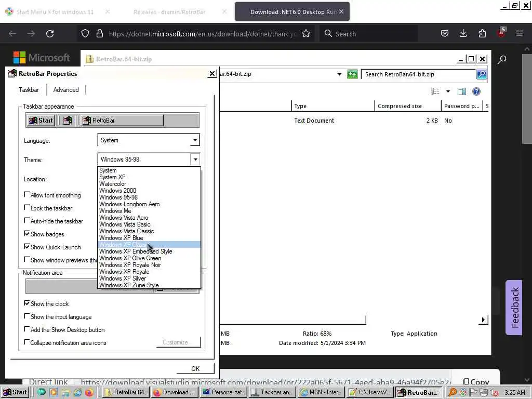Open the Language dropdown arrow
The width and height of the screenshot is (532, 399).
195,140
